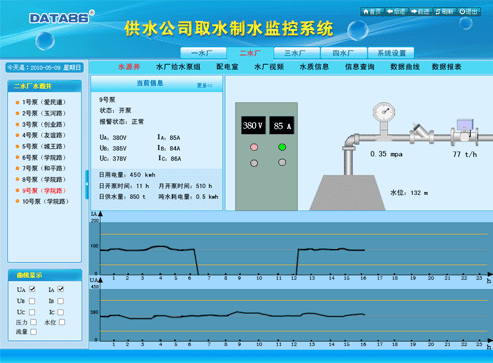Click the 今天是 date display
Screen dimensions: 493x363
44,68
